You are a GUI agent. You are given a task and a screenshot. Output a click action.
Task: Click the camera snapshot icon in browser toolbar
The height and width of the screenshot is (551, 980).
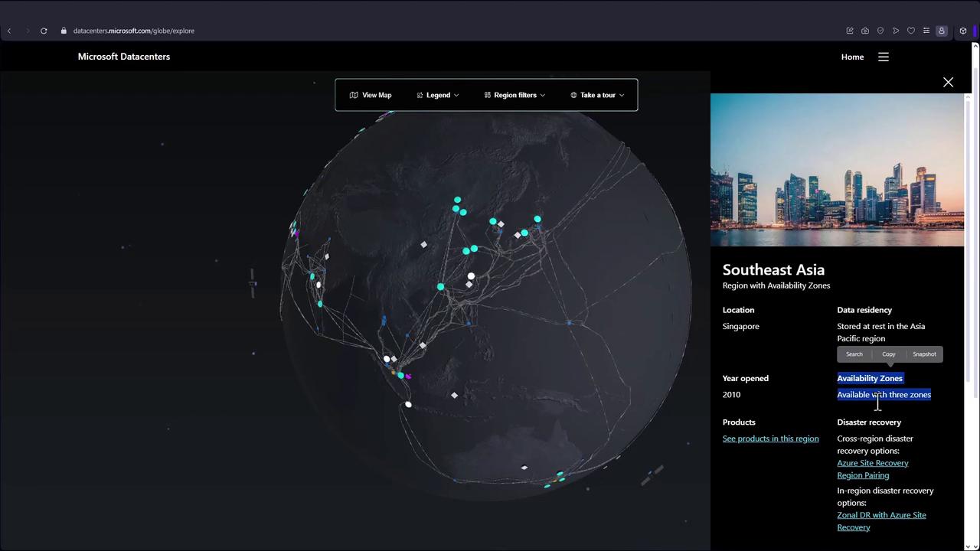click(865, 31)
